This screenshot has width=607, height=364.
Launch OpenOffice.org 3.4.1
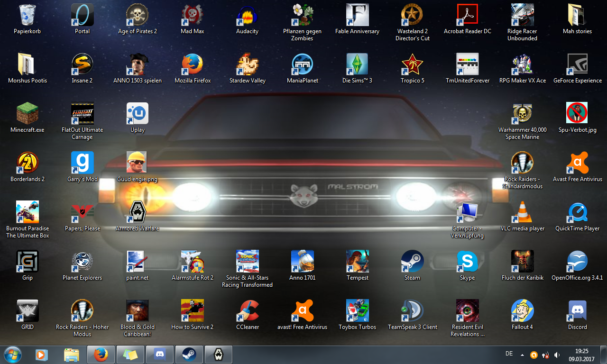578,262
